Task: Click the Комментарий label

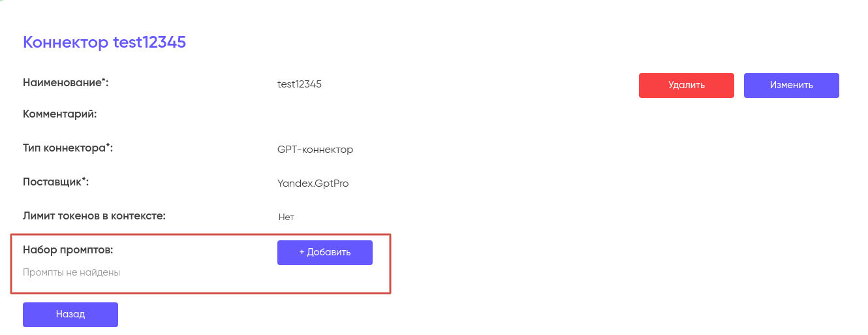Action: coord(59,114)
